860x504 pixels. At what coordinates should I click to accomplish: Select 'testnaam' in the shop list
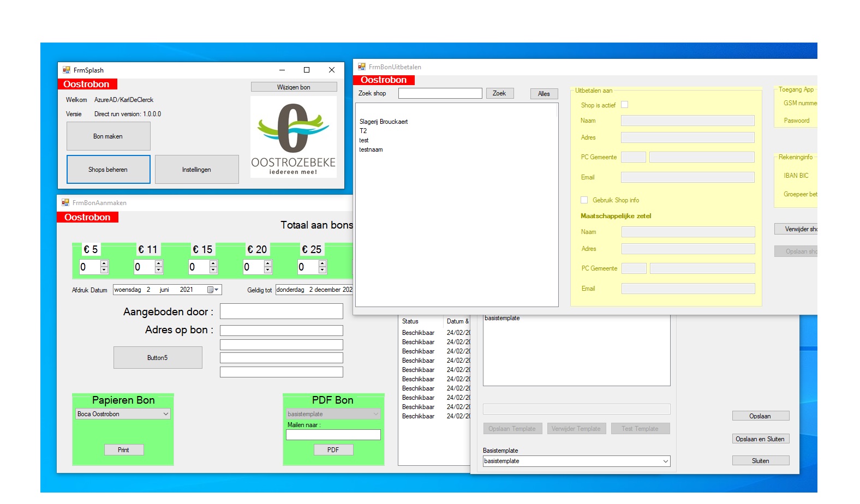point(371,149)
